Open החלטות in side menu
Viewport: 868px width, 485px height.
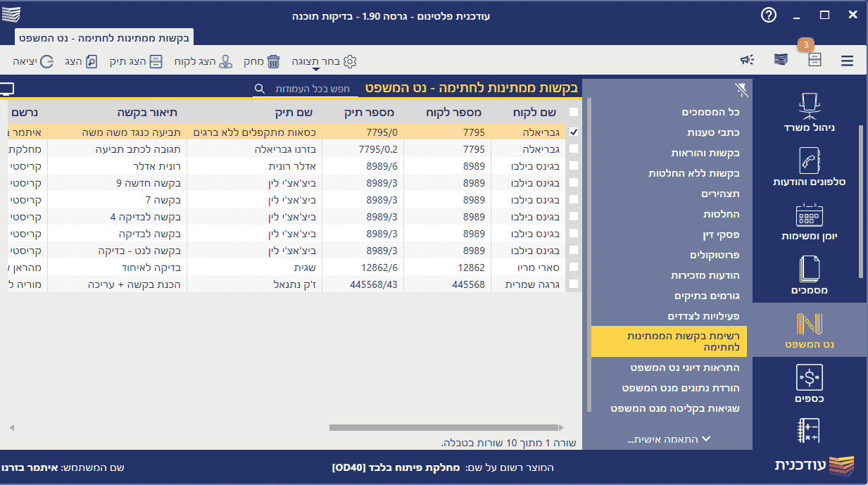pyautogui.click(x=722, y=214)
